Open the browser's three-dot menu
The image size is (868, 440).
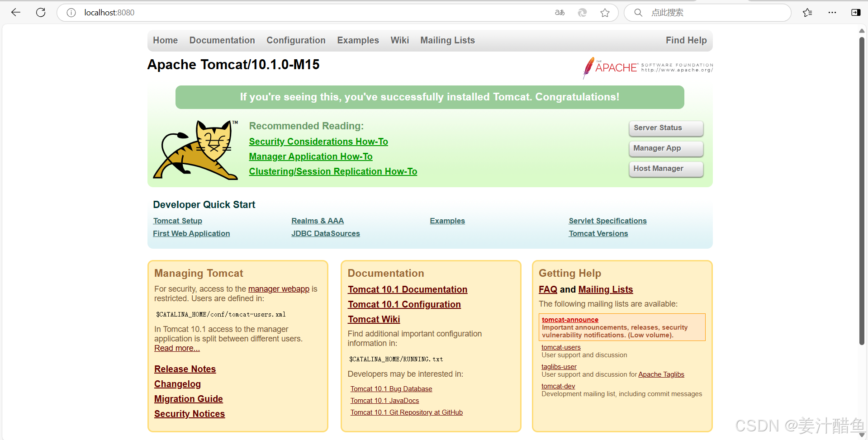(x=832, y=13)
